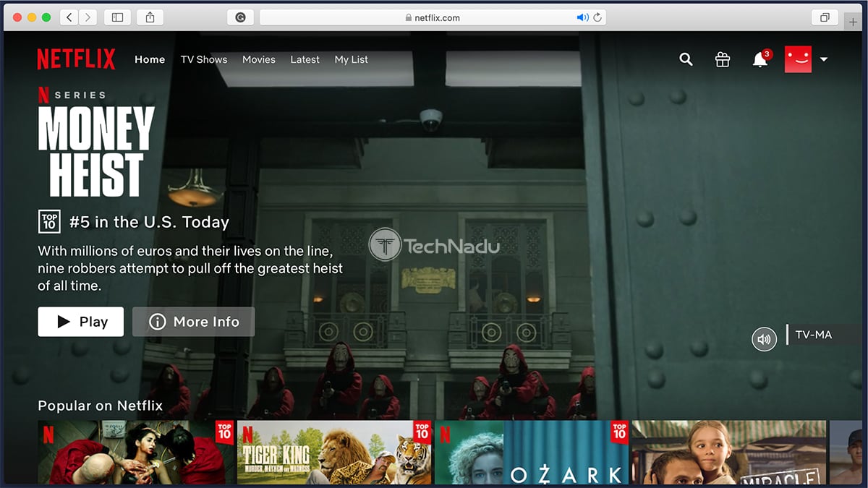This screenshot has height=488, width=868.
Task: Toggle the Safari sidebar icon
Action: click(117, 17)
